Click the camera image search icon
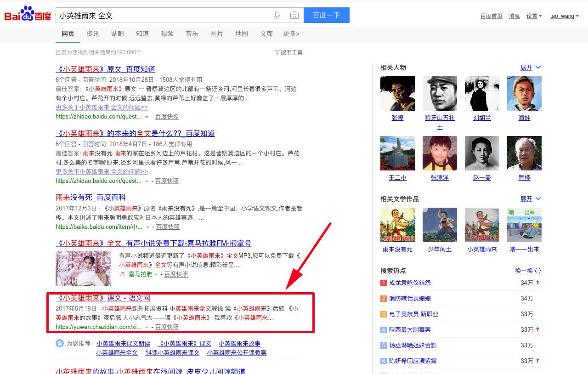588x374 pixels. pos(294,15)
